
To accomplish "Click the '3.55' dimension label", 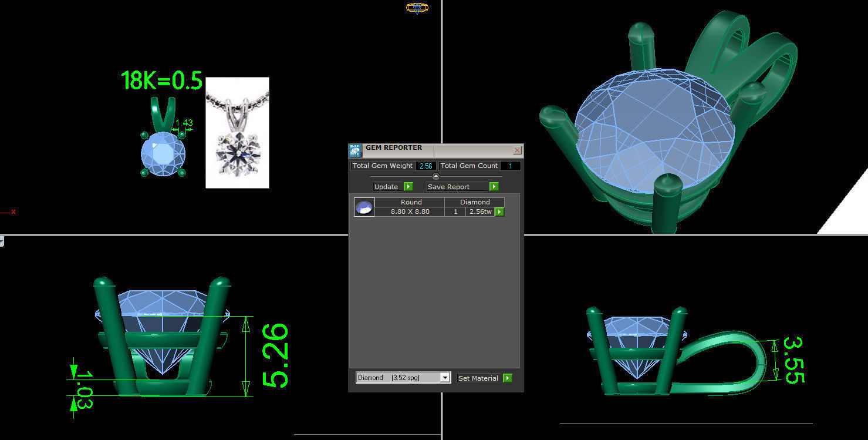I will coord(793,360).
